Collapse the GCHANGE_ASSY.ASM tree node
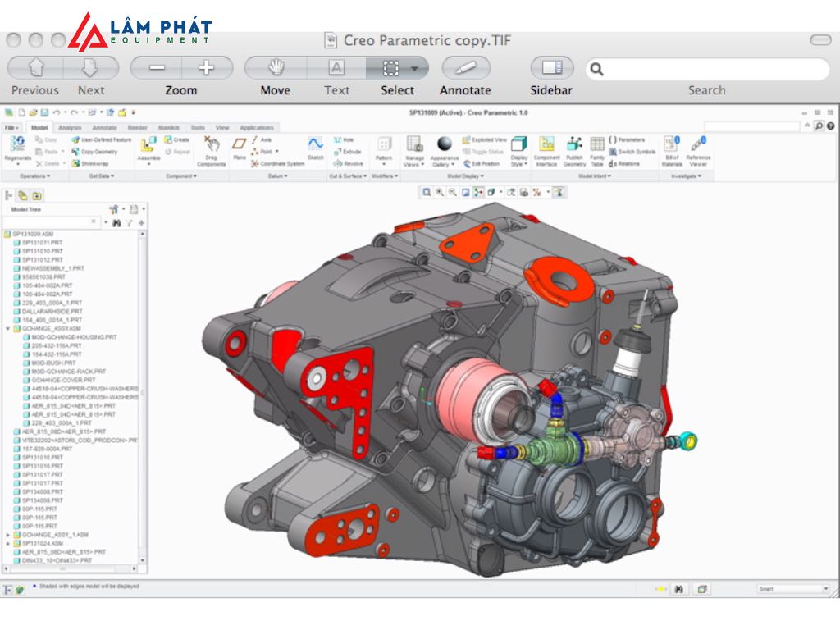This screenshot has height=630, width=840. (x=8, y=328)
